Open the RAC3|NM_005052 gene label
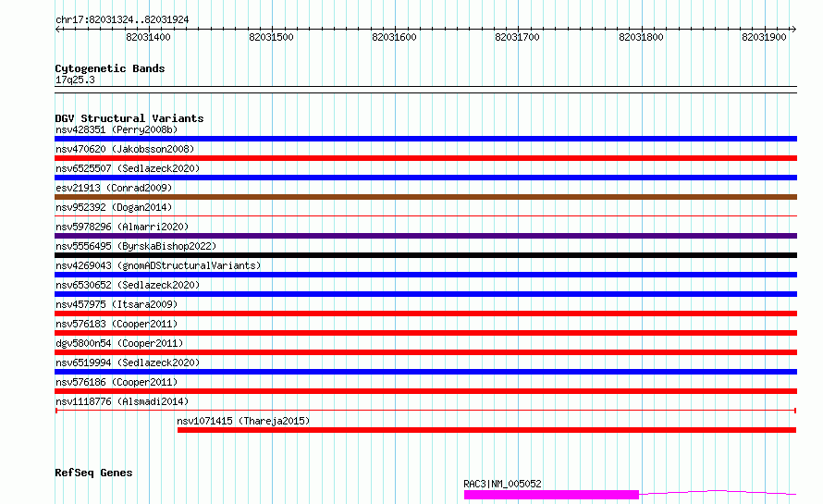 [x=502, y=484]
